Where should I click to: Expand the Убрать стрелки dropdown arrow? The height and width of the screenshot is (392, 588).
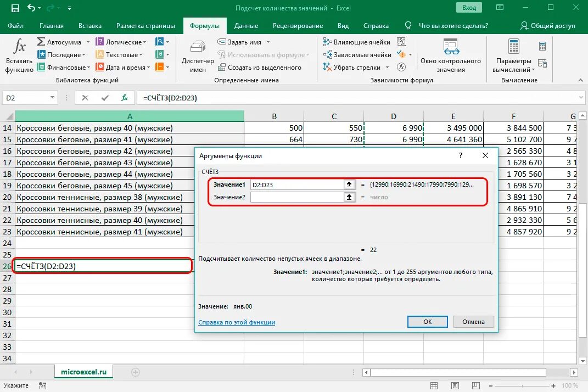[x=387, y=68]
